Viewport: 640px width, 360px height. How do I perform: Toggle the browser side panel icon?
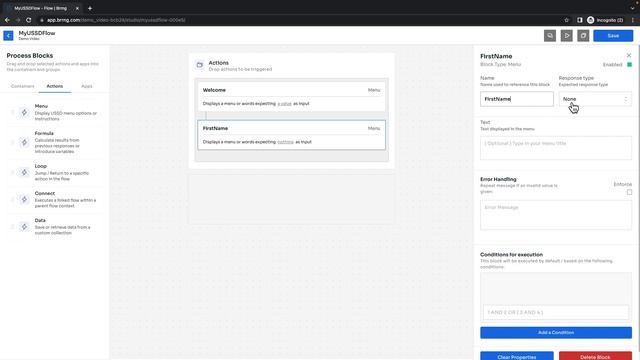pos(580,20)
